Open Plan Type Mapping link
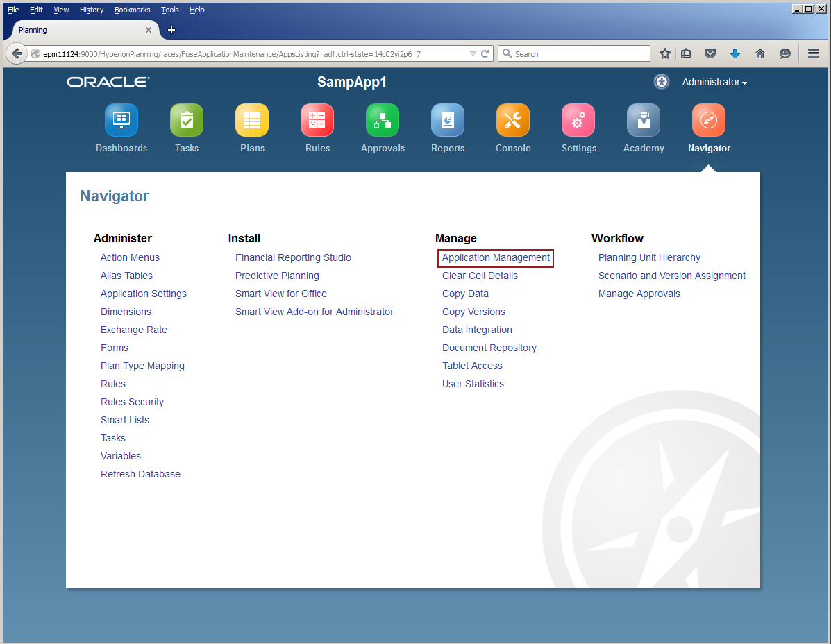 pyautogui.click(x=142, y=366)
